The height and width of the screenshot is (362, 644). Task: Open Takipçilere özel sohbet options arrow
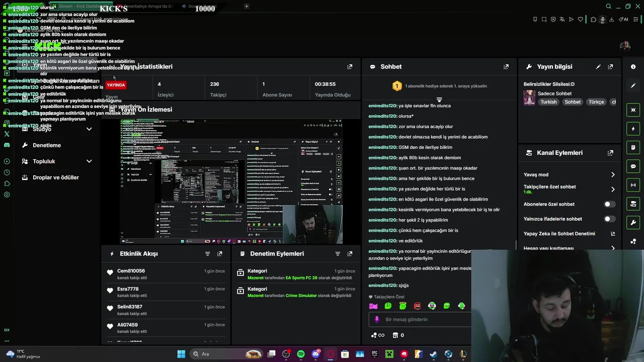(x=613, y=189)
